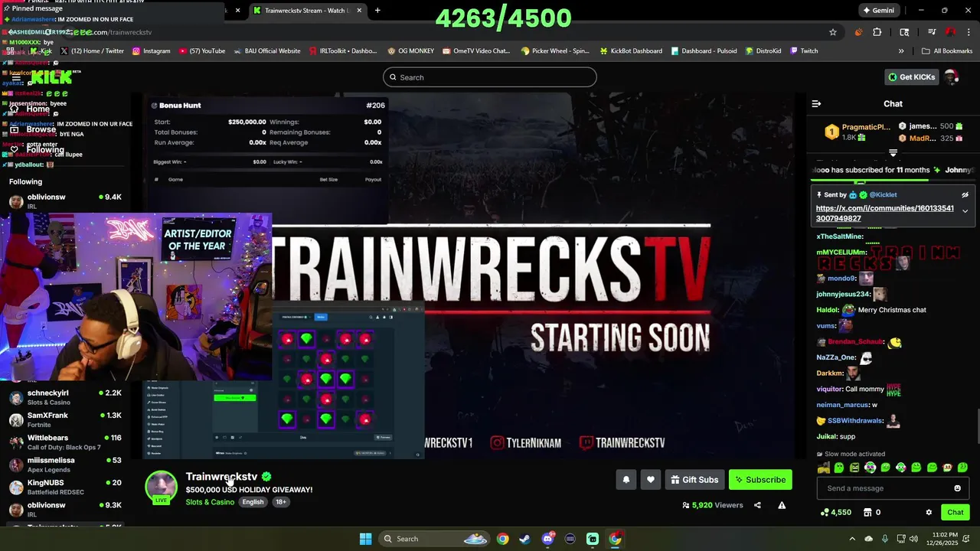Expand the pinned message using its chevron
980x551 pixels.
coord(965,211)
